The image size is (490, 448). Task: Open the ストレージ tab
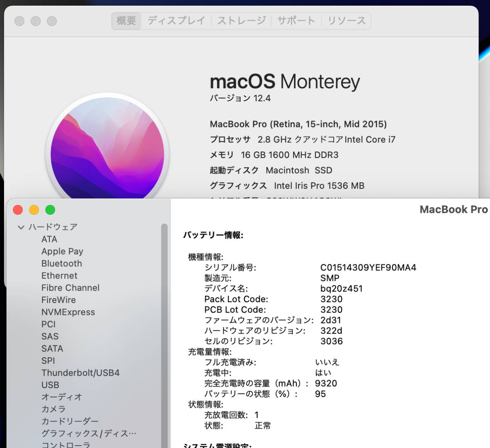coord(241,21)
